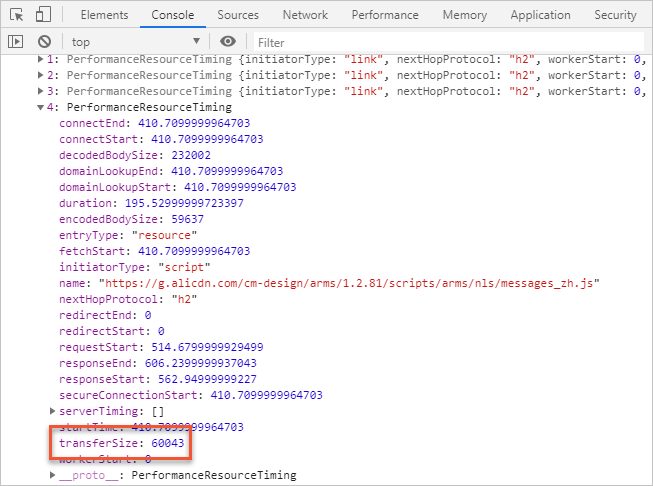The height and width of the screenshot is (486, 653).
Task: Switch to the Elements tab
Action: (105, 15)
